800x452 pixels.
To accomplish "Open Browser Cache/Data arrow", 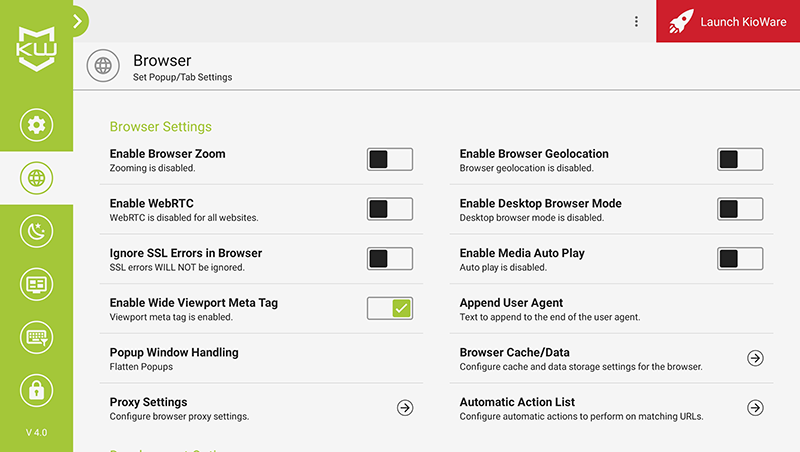I will tap(755, 358).
